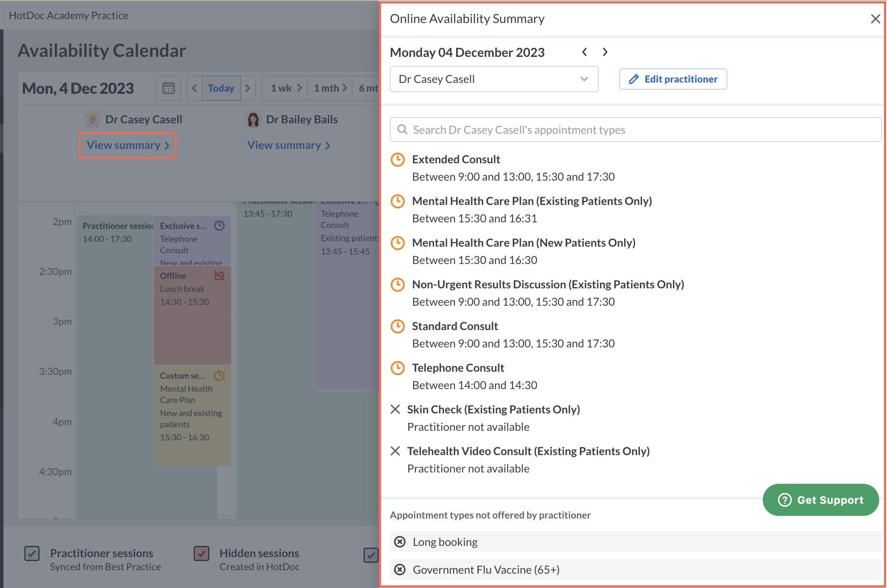
Task: Go to previous day in availability summary
Action: click(x=585, y=52)
